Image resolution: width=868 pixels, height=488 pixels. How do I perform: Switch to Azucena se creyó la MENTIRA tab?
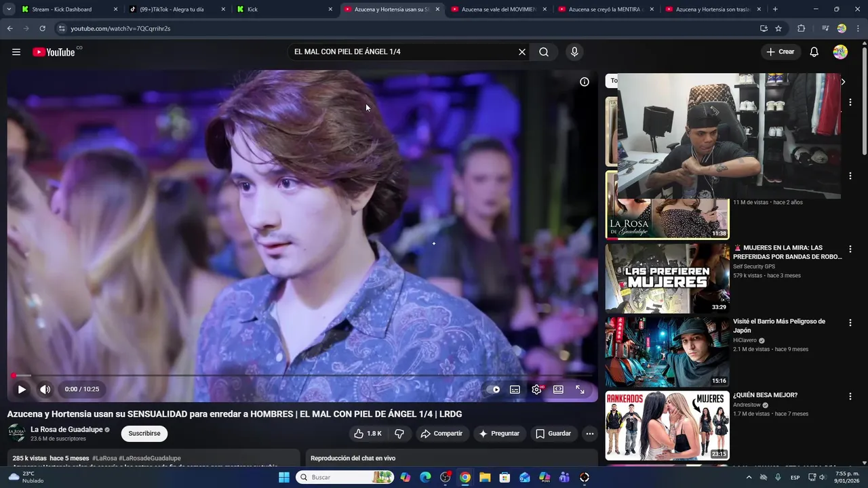point(606,9)
